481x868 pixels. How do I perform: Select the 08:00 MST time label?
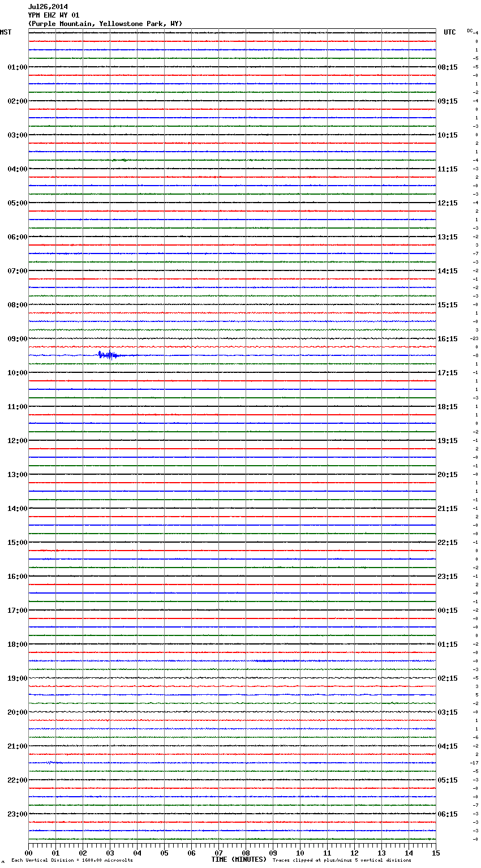coord(17,305)
